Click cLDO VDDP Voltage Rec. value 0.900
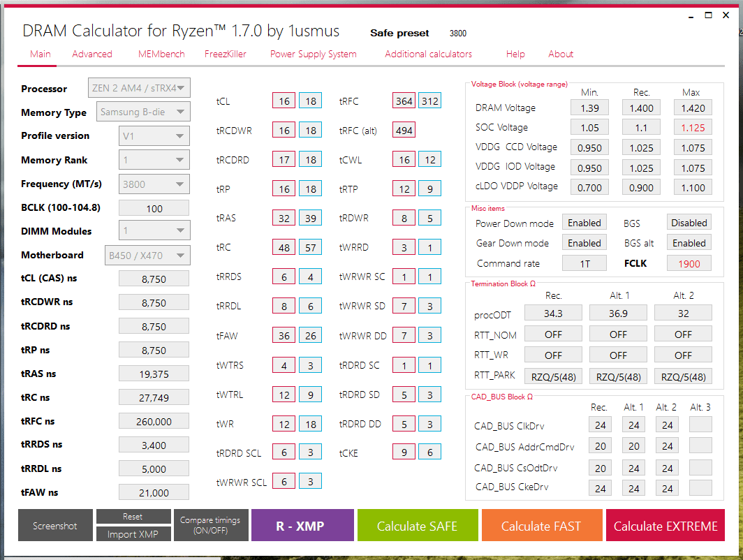This screenshot has height=560, width=743. pyautogui.click(x=641, y=188)
